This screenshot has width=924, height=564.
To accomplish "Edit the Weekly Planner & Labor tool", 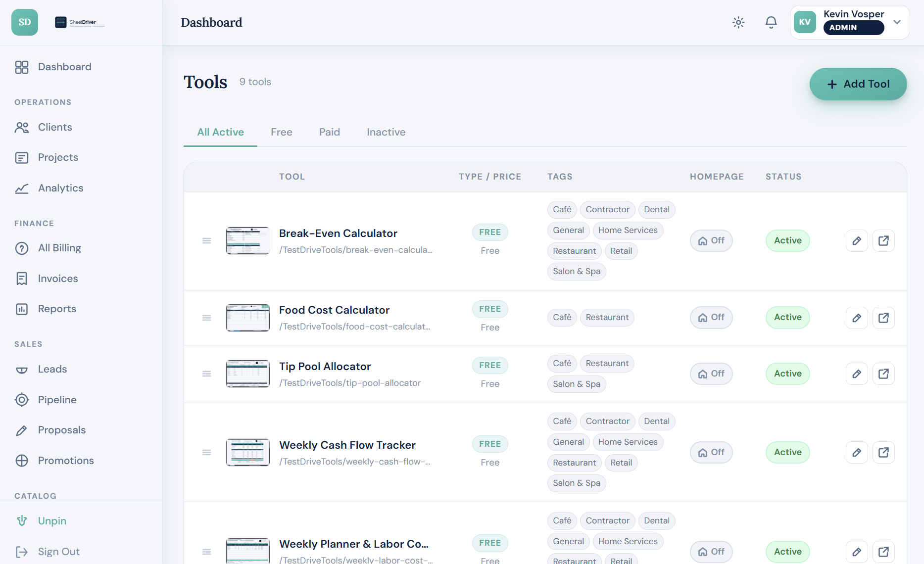I will (857, 552).
